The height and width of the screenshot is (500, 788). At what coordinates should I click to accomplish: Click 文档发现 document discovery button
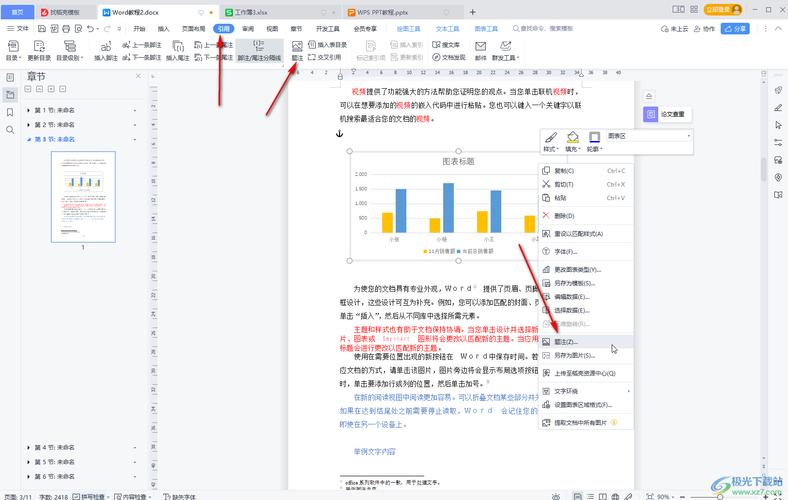449,57
